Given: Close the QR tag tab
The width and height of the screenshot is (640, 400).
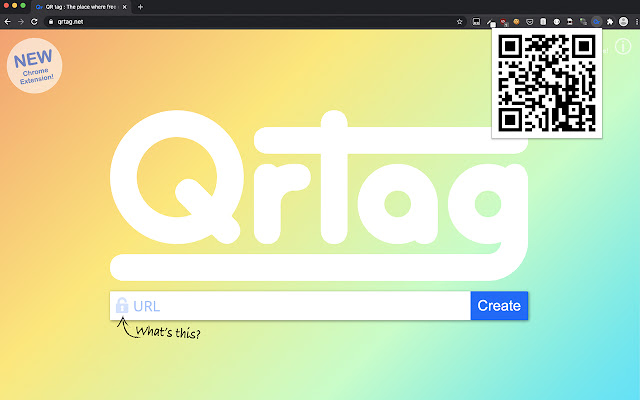Looking at the screenshot, I should pos(124,7).
